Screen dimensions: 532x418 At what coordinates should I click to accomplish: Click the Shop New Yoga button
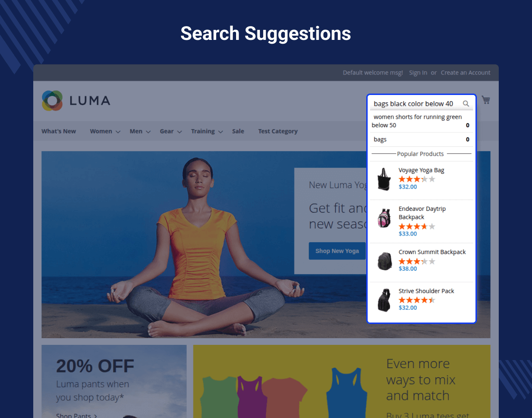click(337, 251)
